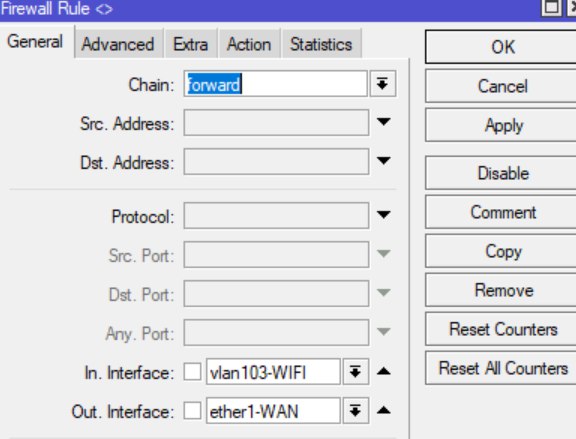
Task: Copy the firewall rule
Action: click(x=502, y=251)
